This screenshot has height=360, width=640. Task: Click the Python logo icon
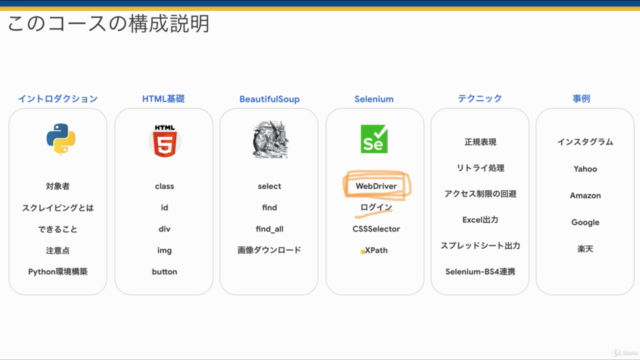tap(61, 138)
